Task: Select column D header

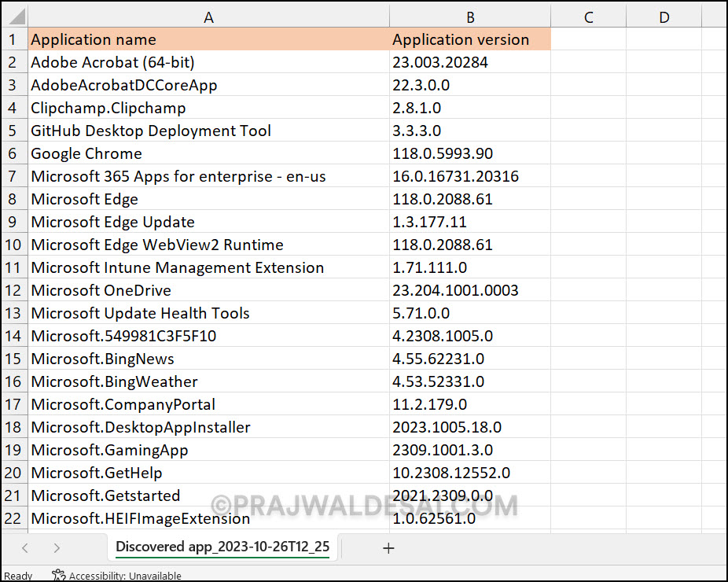Action: click(x=664, y=17)
